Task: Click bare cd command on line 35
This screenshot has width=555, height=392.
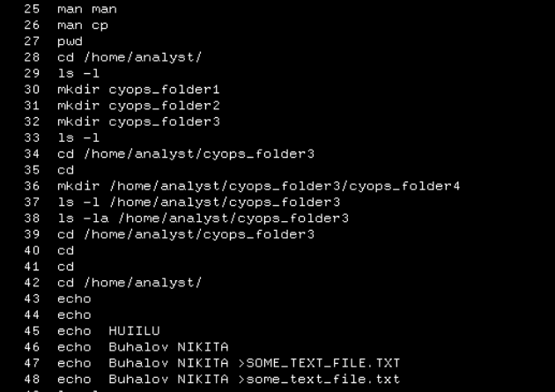Action: (66, 170)
